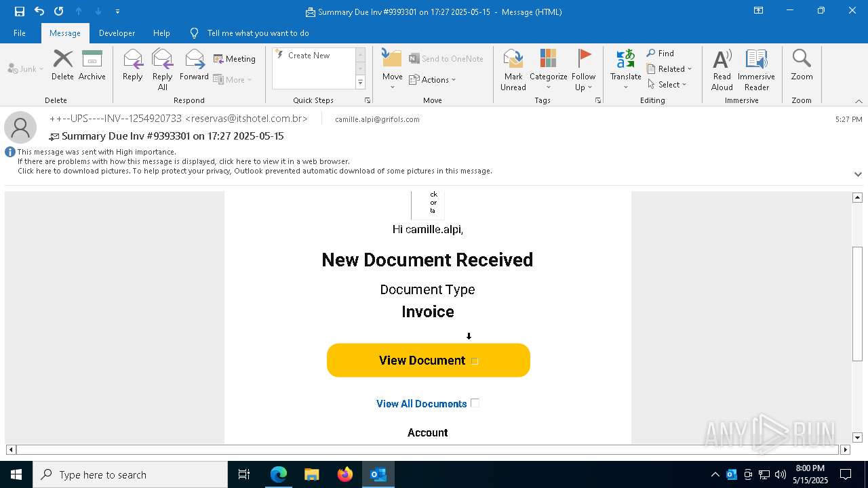The image size is (868, 488).
Task: Open the Help ribbon tab
Action: click(161, 33)
